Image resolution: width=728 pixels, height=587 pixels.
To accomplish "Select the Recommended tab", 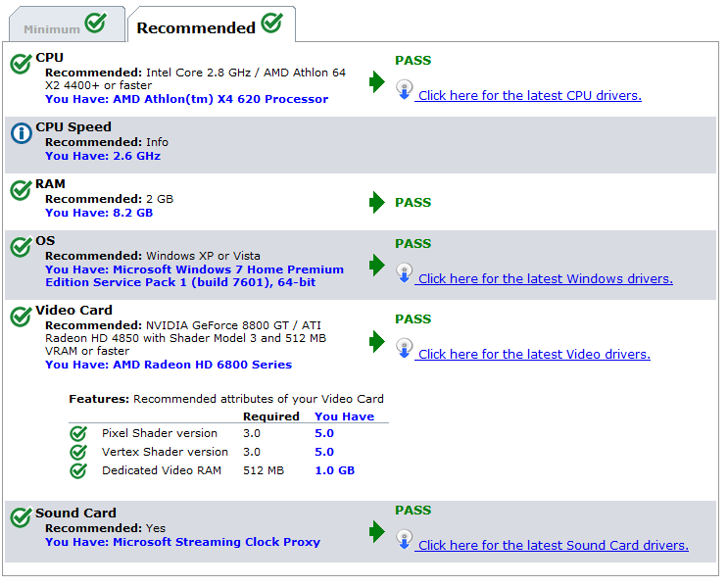I will 212,24.
